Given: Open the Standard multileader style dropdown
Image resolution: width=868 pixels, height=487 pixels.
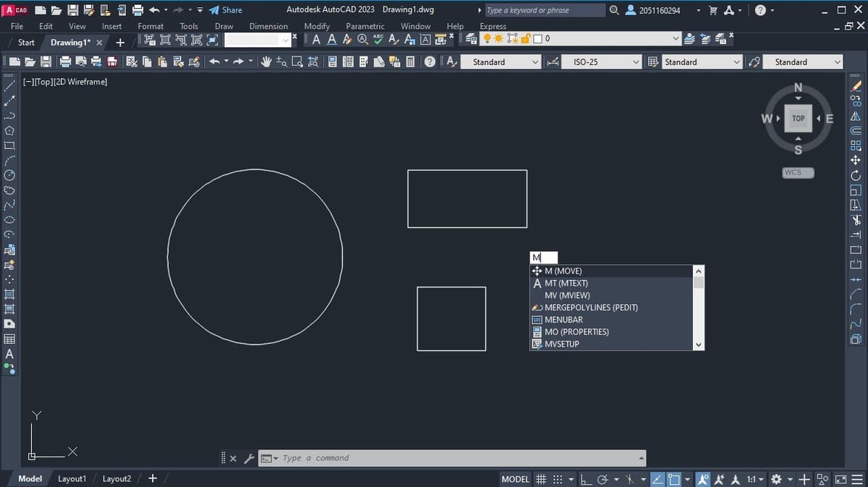Looking at the screenshot, I should click(838, 62).
